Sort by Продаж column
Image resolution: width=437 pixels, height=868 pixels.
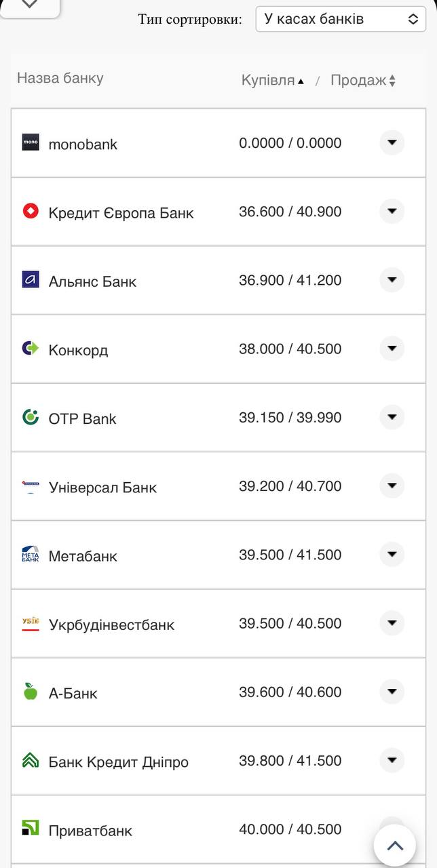[363, 80]
